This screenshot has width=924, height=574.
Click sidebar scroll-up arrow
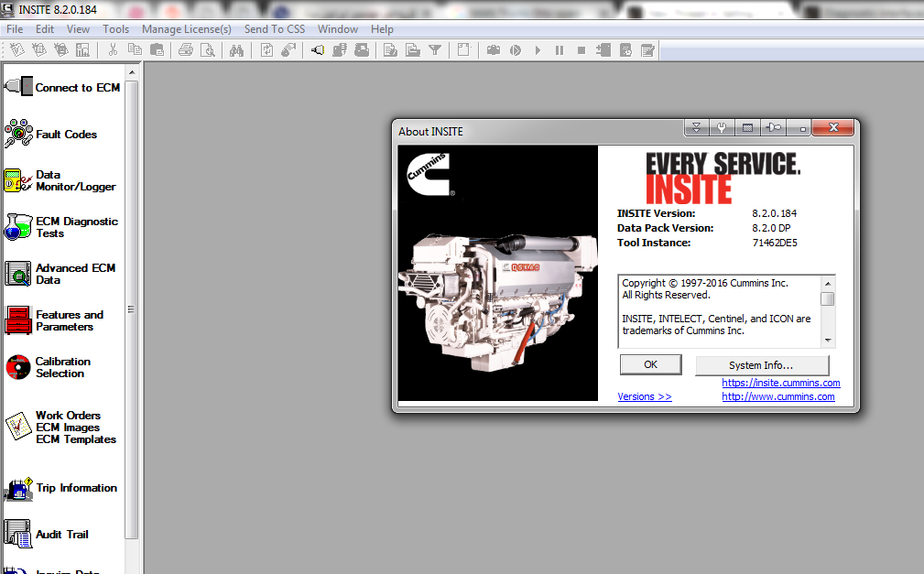(x=132, y=72)
